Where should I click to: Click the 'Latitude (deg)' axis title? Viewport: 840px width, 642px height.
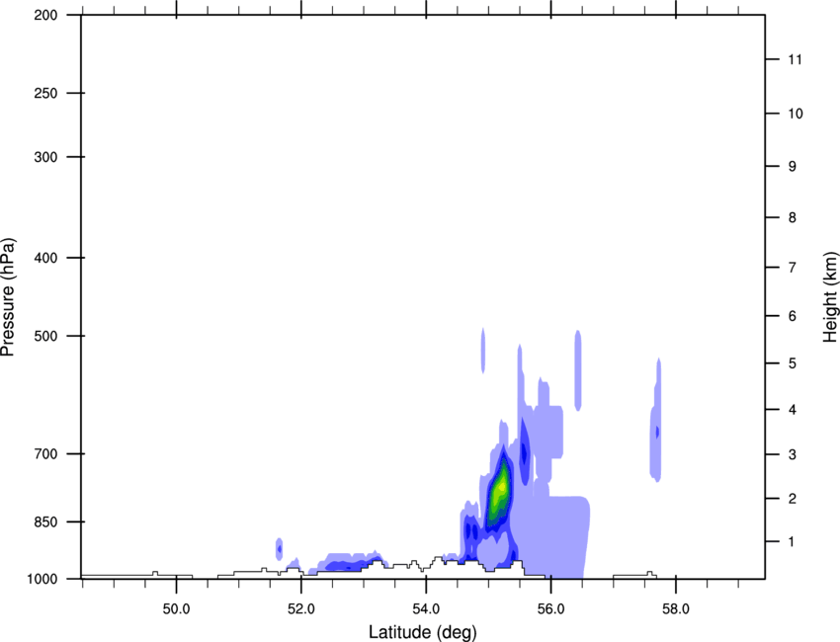click(422, 632)
